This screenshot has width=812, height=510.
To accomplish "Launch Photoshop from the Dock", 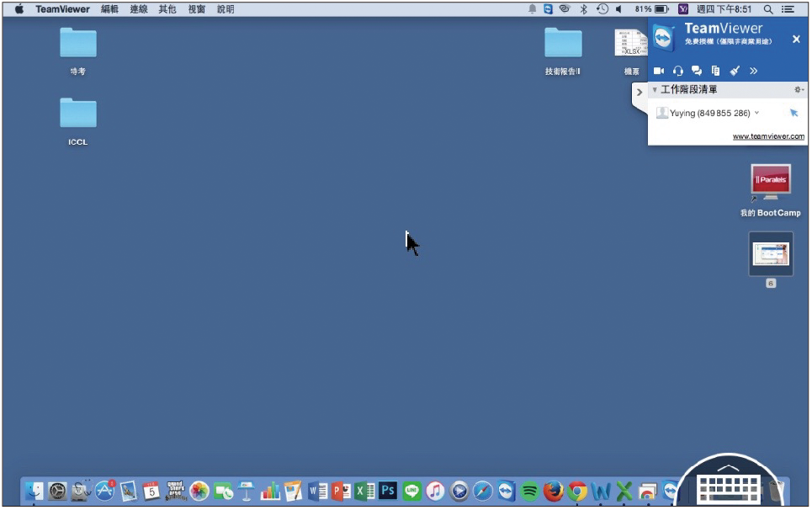I will tap(388, 490).
